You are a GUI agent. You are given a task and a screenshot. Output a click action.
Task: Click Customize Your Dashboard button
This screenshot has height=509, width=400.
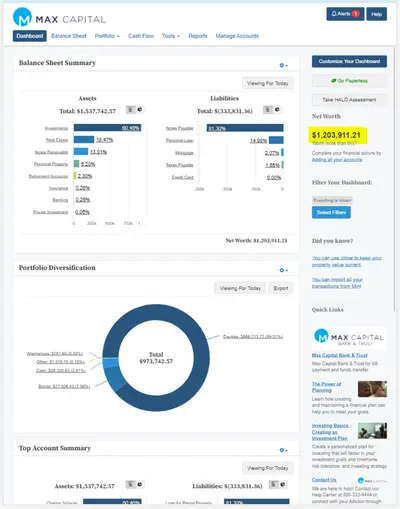[x=349, y=61]
